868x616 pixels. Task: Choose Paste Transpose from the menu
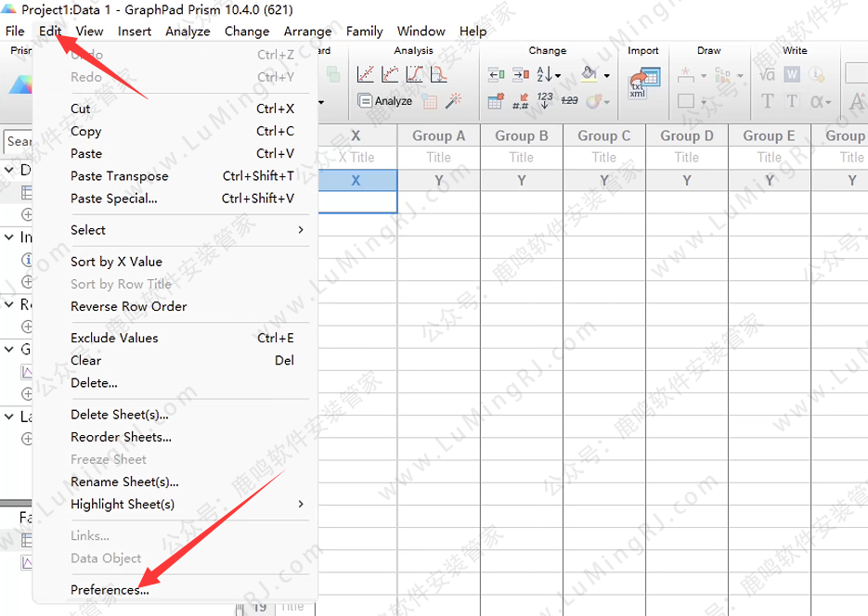119,176
